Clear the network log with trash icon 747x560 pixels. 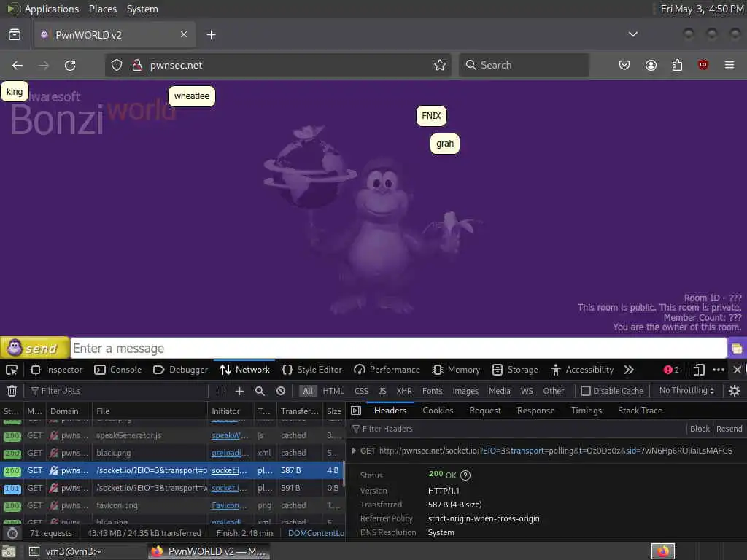pyautogui.click(x=12, y=391)
